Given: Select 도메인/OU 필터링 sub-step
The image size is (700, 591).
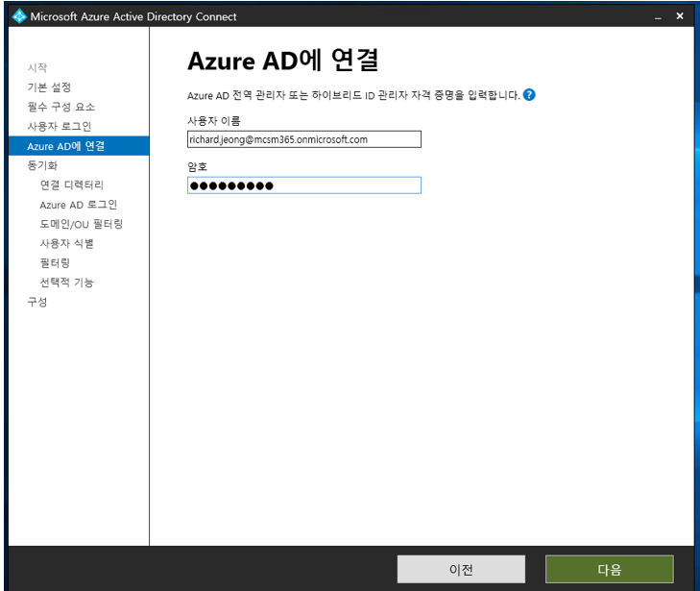Looking at the screenshot, I should [x=82, y=224].
